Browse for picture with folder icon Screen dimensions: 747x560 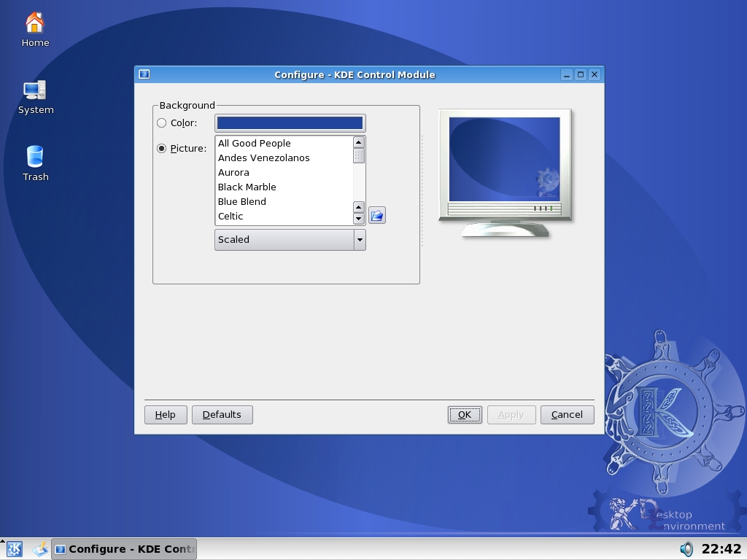tap(377, 216)
